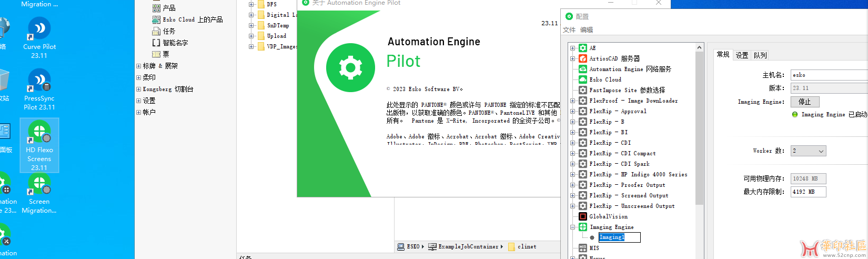Click the config tree vertical scrollbar
The height and width of the screenshot is (259, 868).
point(699,129)
